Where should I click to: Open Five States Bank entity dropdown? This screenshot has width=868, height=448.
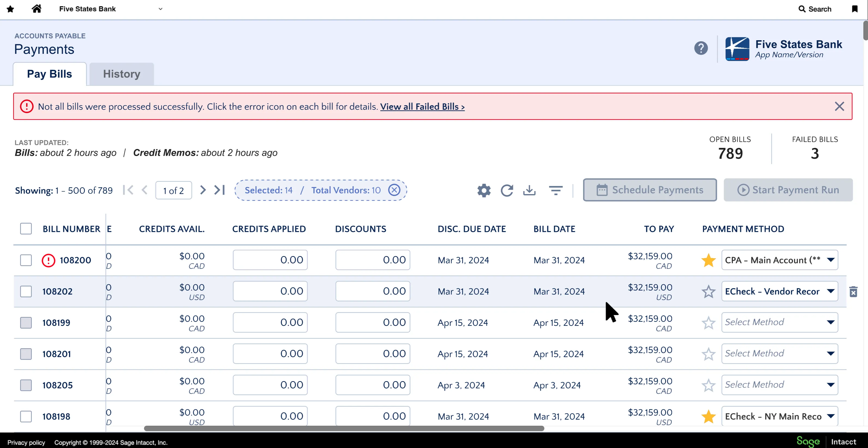pos(111,9)
